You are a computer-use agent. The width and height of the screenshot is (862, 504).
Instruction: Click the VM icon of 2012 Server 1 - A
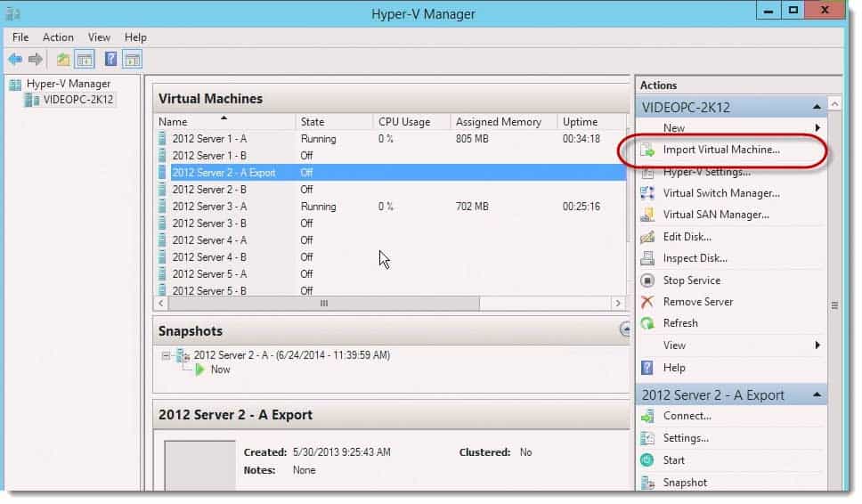(162, 139)
